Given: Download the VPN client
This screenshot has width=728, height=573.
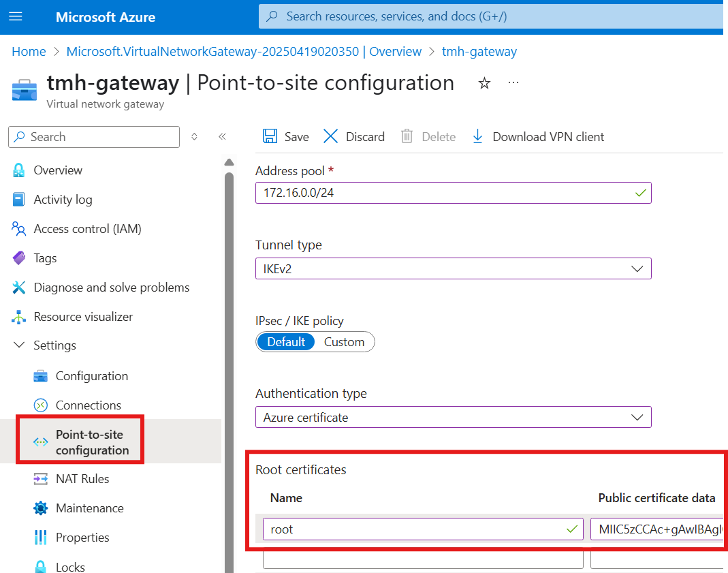Looking at the screenshot, I should click(538, 136).
